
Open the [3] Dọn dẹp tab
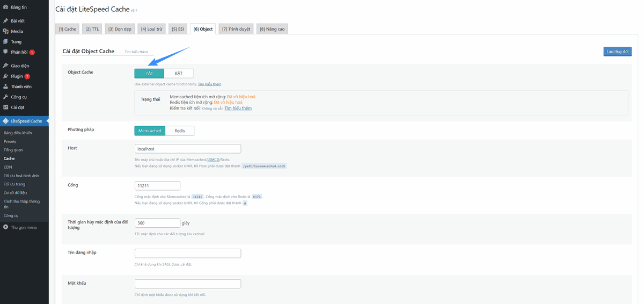click(x=120, y=29)
